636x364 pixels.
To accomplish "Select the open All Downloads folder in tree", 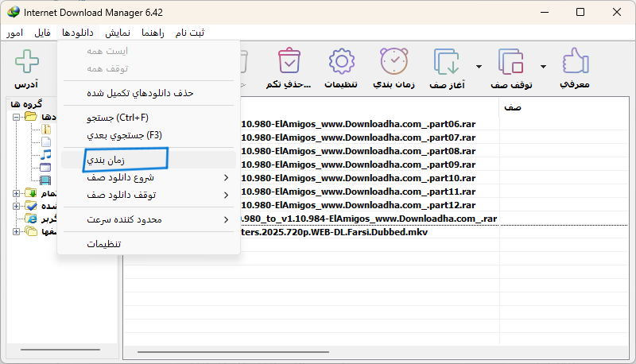I will click(x=31, y=117).
